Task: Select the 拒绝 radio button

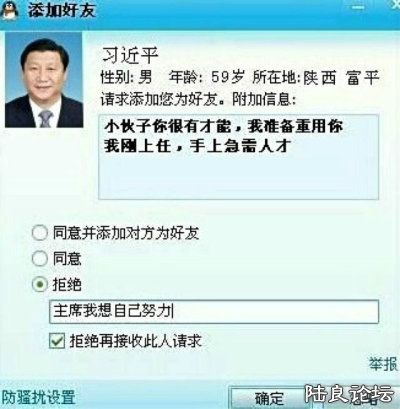Action: click(40, 284)
